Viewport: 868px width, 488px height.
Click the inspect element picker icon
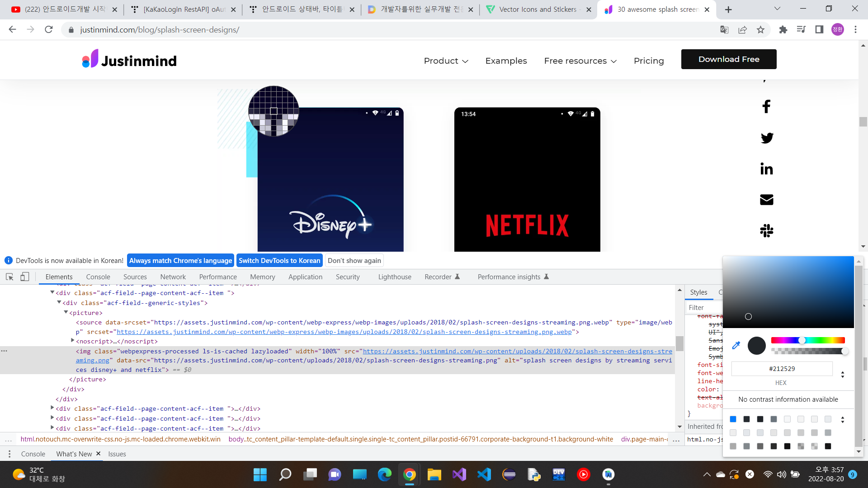9,277
